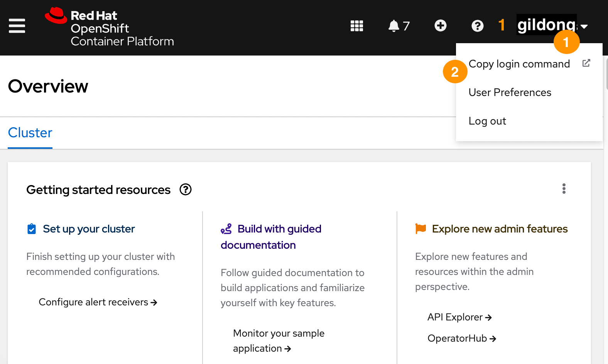Follow Configure alert receivers link
This screenshot has height=364, width=608.
[98, 302]
